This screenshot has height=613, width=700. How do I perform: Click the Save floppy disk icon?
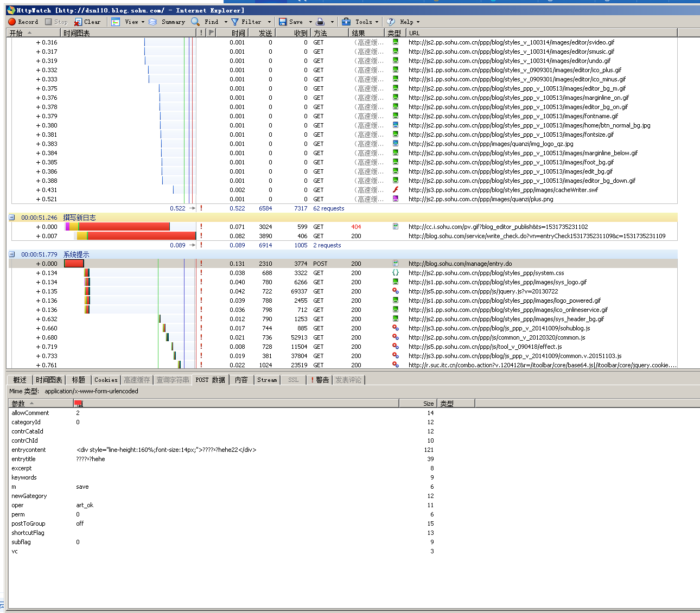pos(283,22)
